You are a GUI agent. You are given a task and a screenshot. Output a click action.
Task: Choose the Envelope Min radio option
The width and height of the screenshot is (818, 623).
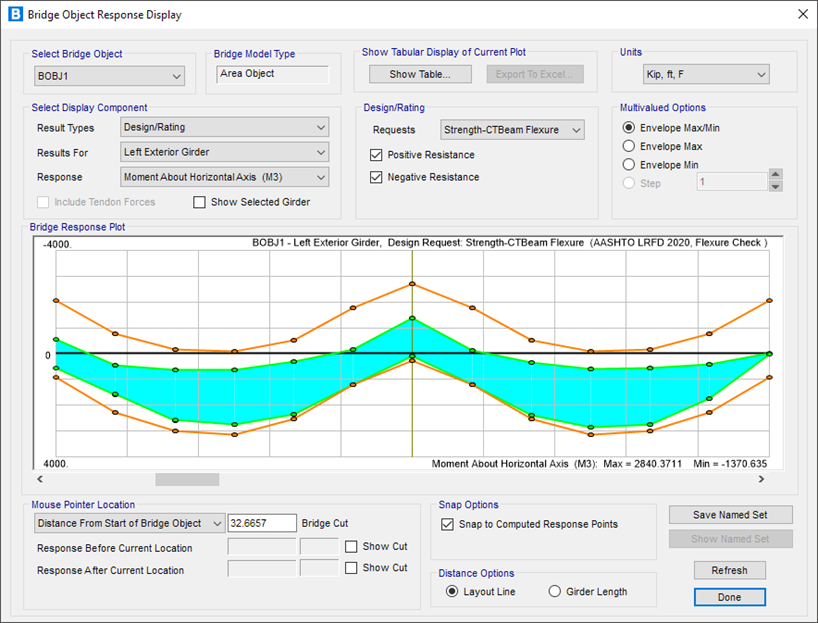point(629,165)
